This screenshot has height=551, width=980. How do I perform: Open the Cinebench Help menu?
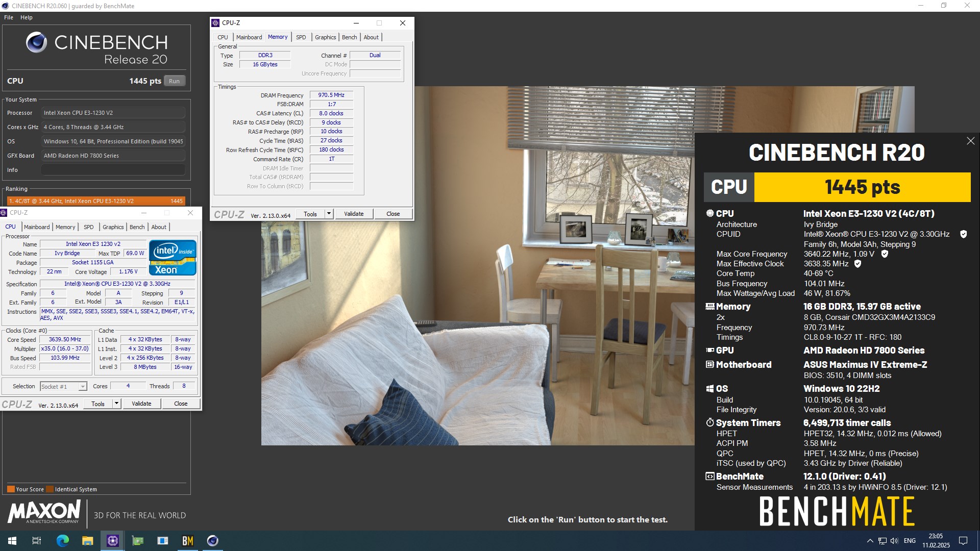(x=27, y=17)
